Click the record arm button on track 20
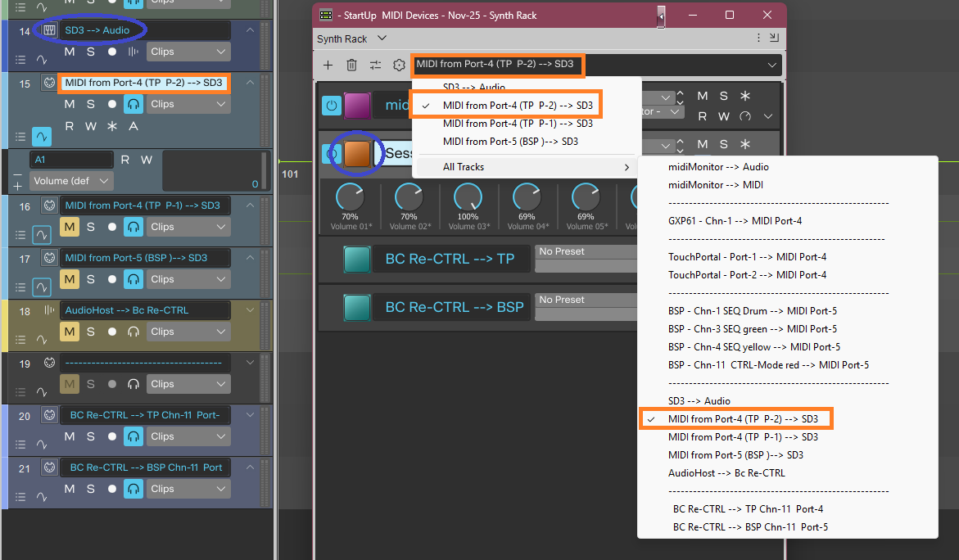 [112, 436]
